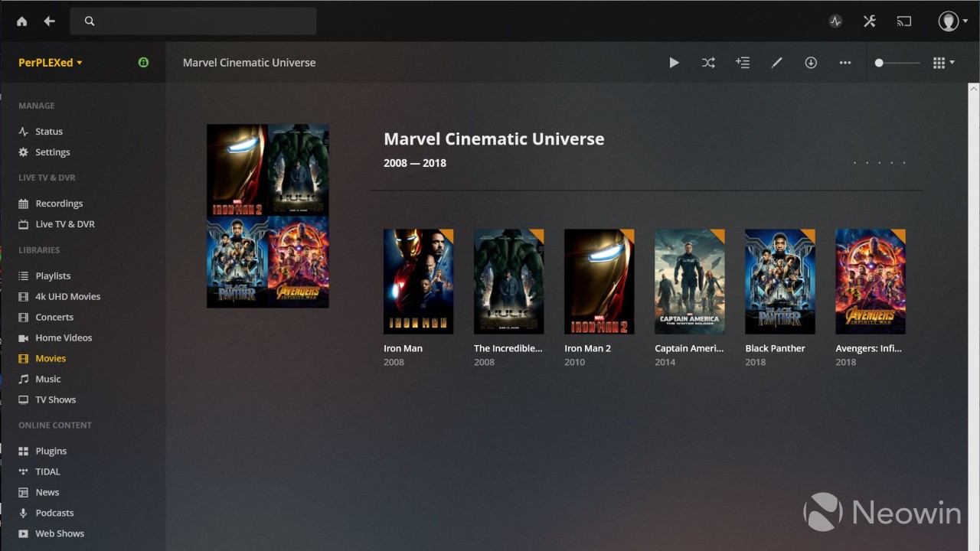This screenshot has width=980, height=551.
Task: Play the Marvel Cinematic Universe collection
Action: point(674,63)
